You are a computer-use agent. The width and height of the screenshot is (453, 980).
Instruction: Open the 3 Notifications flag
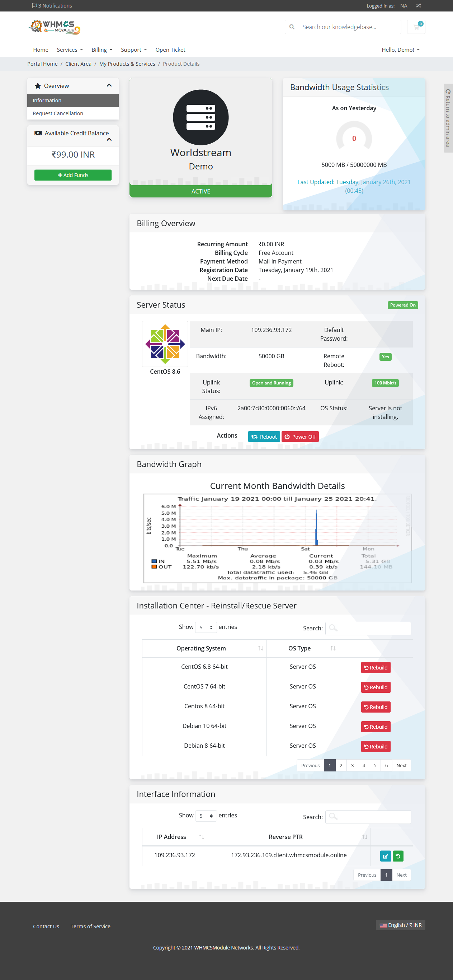click(52, 6)
